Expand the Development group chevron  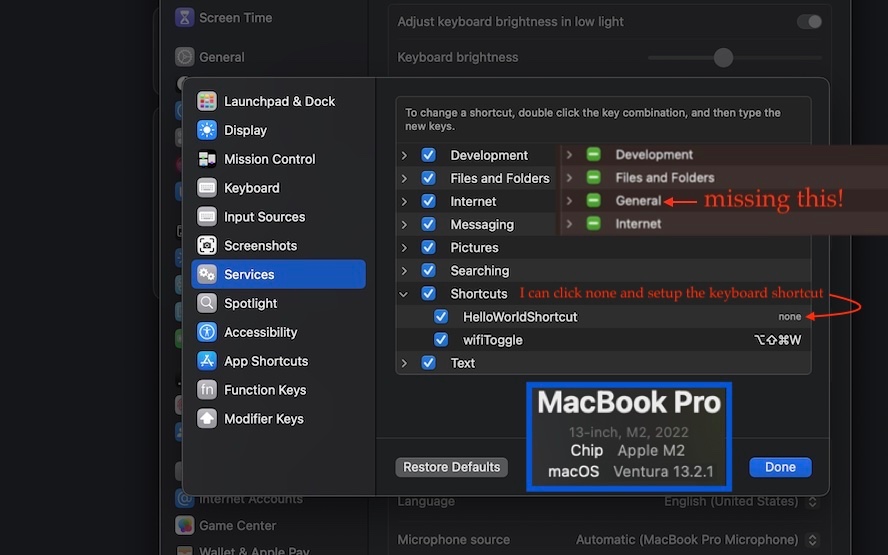(404, 155)
